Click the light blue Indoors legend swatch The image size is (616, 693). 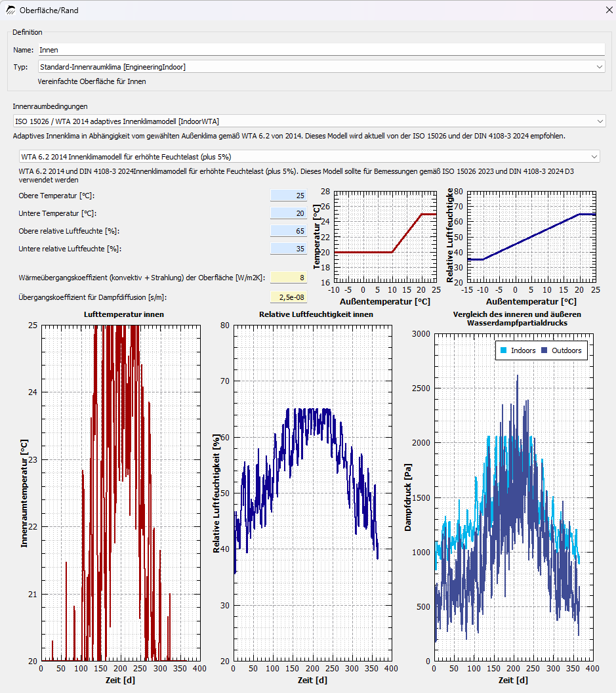click(x=503, y=350)
